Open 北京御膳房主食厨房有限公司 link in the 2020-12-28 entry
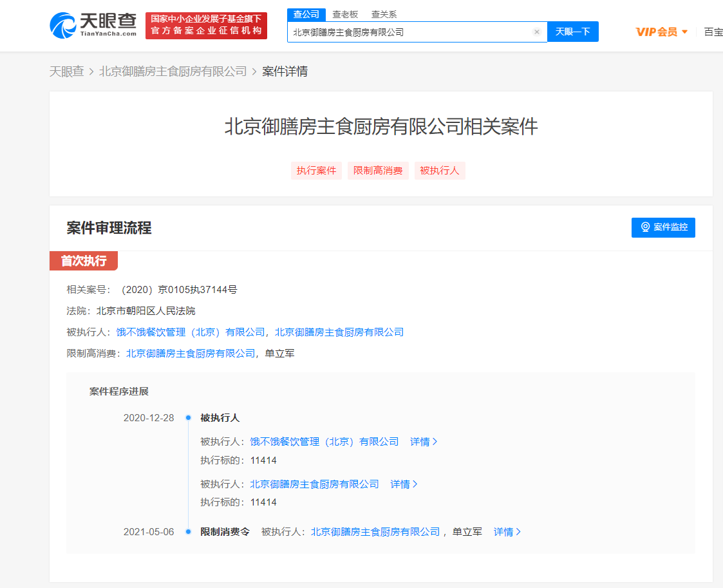Viewport: 723px width, 588px height. click(314, 484)
